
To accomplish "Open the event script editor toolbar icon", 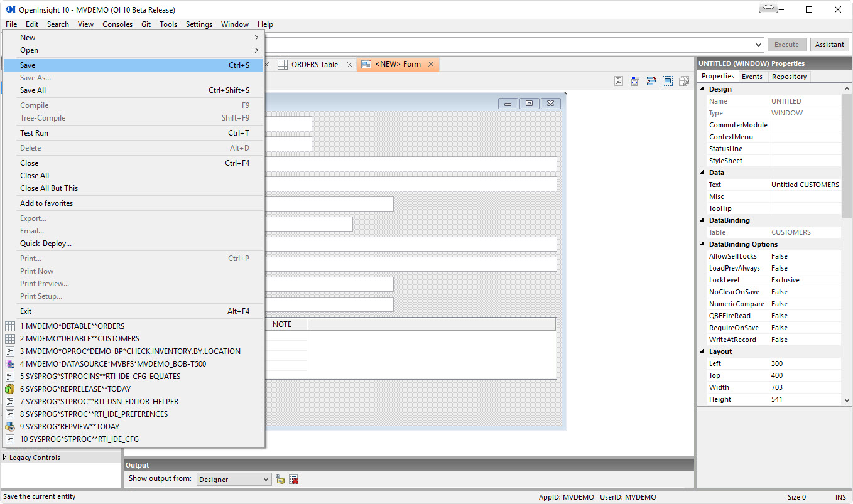I will click(619, 81).
